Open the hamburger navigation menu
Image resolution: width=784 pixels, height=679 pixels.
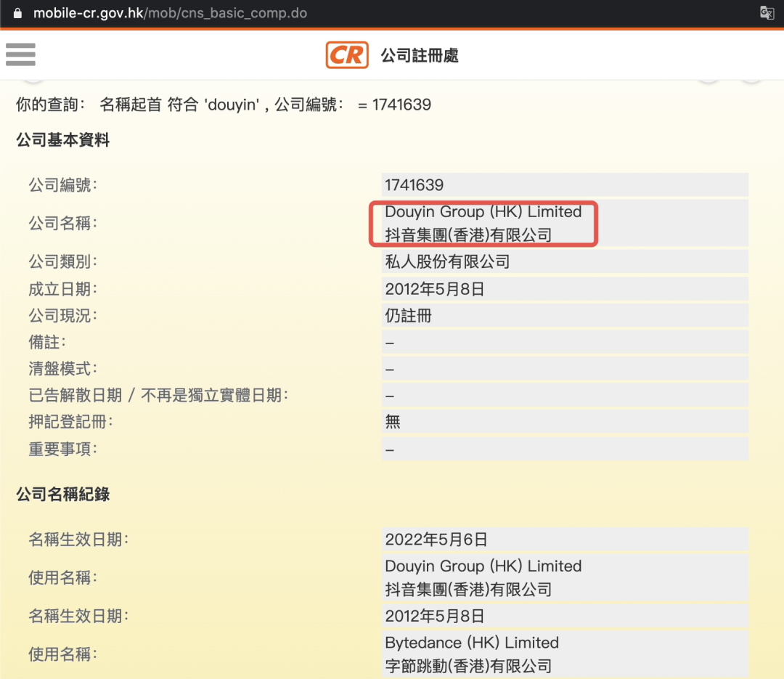pyautogui.click(x=20, y=54)
